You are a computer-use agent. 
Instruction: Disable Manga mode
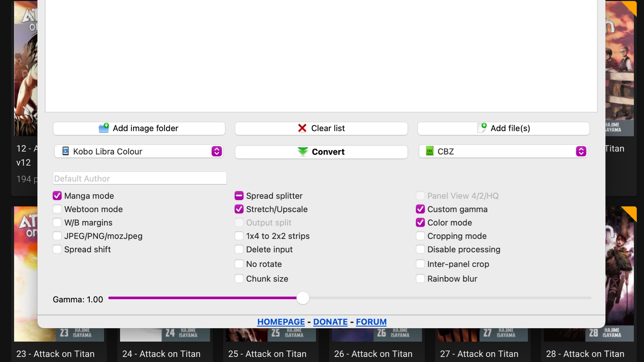point(57,195)
